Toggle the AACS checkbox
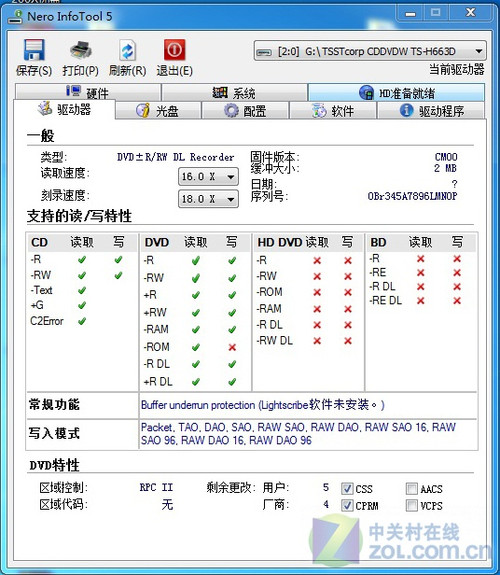Image resolution: width=500 pixels, height=575 pixels. pos(412,488)
